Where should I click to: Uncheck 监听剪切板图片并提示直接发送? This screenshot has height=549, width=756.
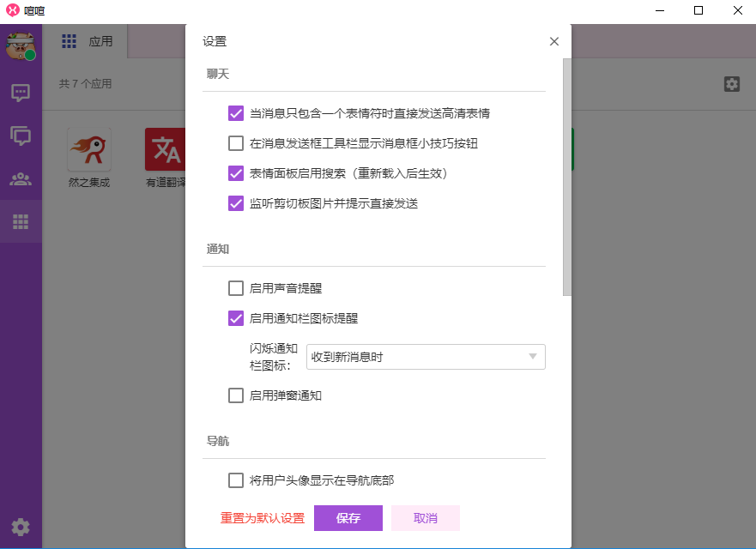tap(236, 203)
